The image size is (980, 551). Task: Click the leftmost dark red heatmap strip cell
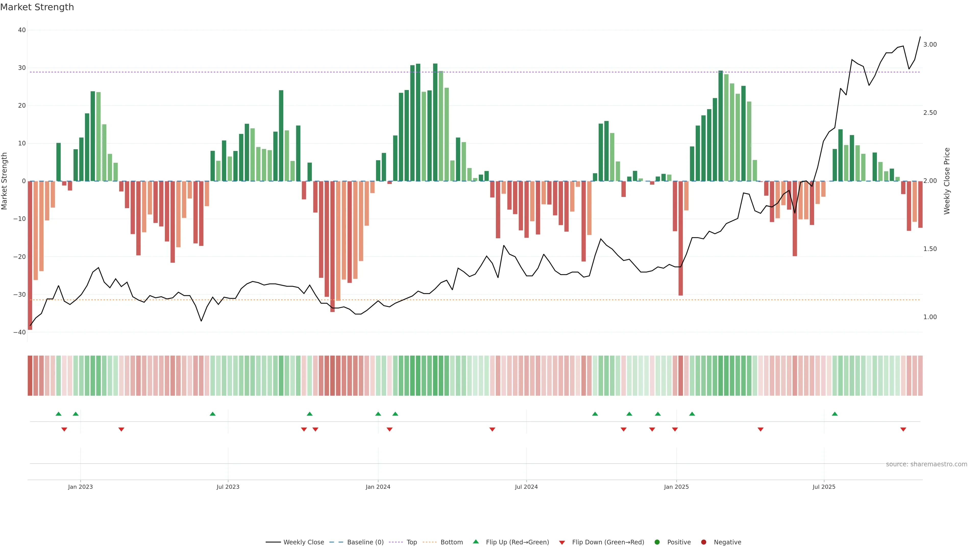coord(30,376)
